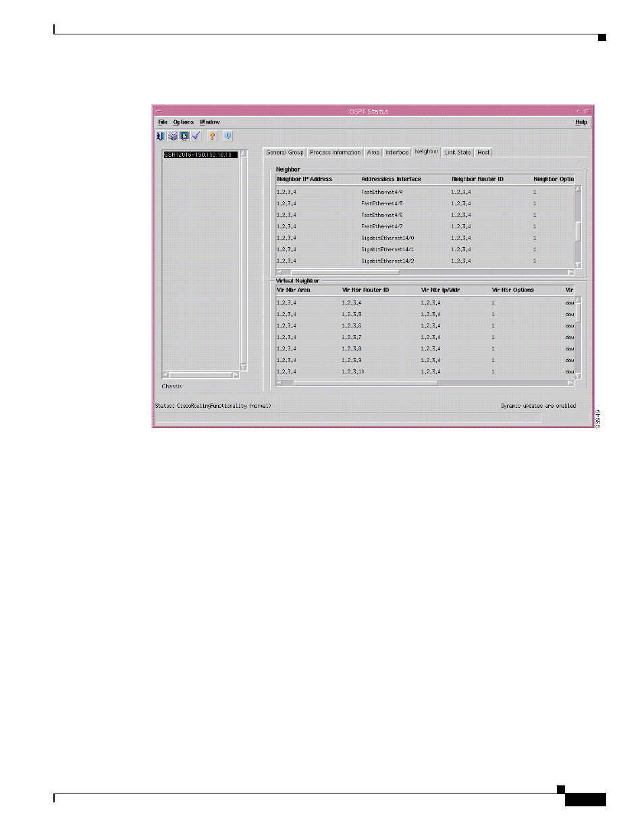The height and width of the screenshot is (834, 644).
Task: Click the Neighbor IP Address column header
Action: click(x=304, y=179)
